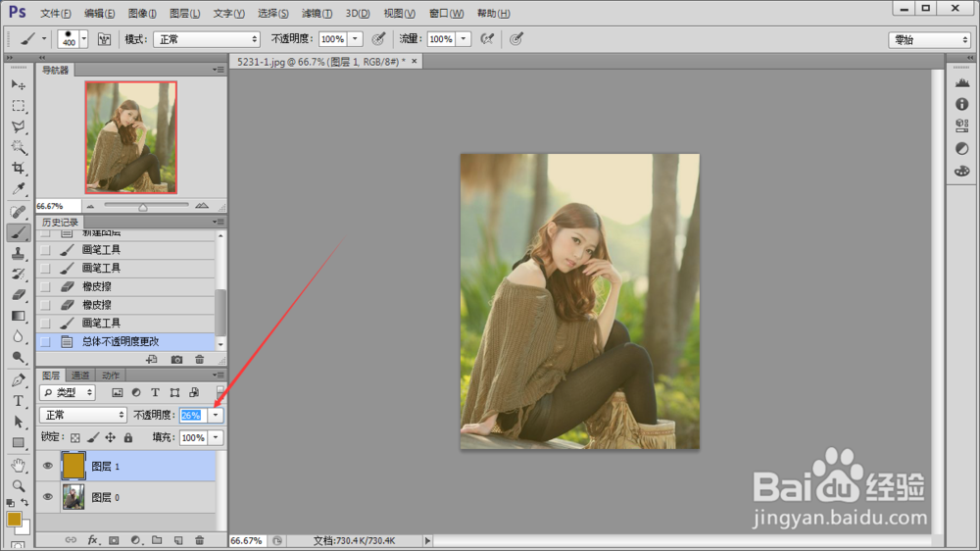Create a new layer
The height and width of the screenshot is (551, 980).
coord(178,540)
